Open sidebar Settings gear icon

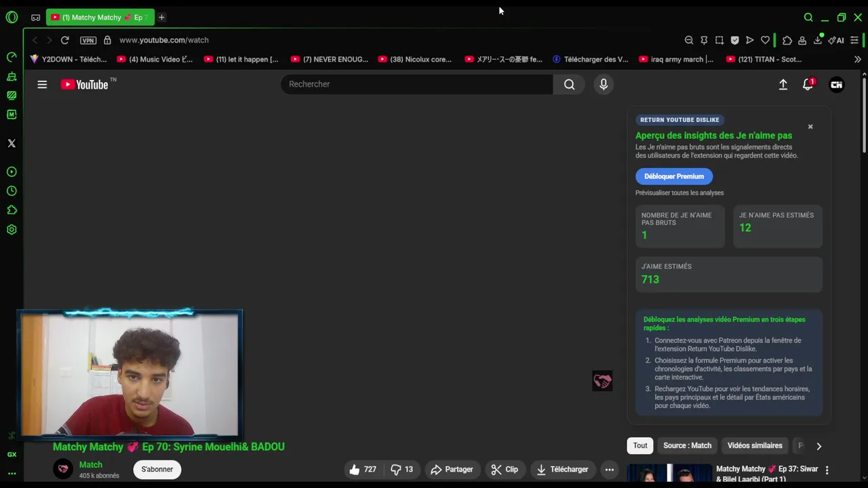12,230
